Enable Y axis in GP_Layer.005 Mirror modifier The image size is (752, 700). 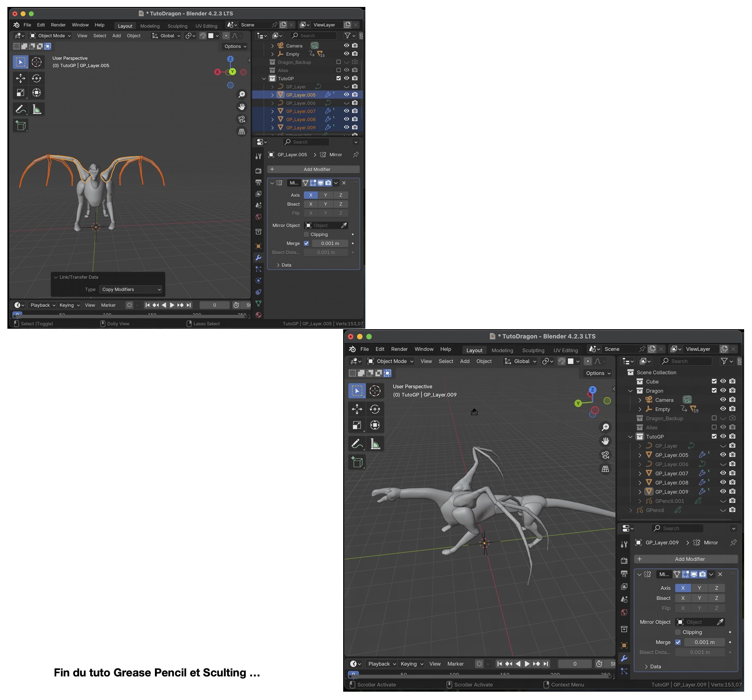[x=326, y=195]
